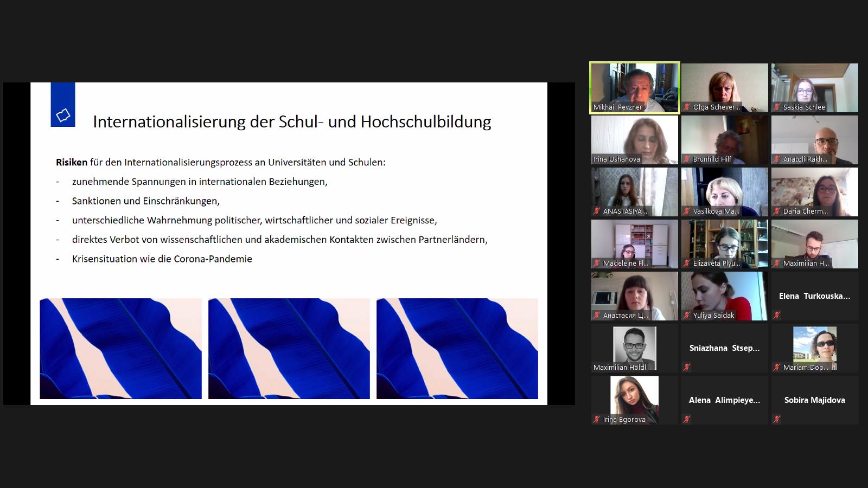Select ANASTASIYA's video tile

tap(635, 192)
